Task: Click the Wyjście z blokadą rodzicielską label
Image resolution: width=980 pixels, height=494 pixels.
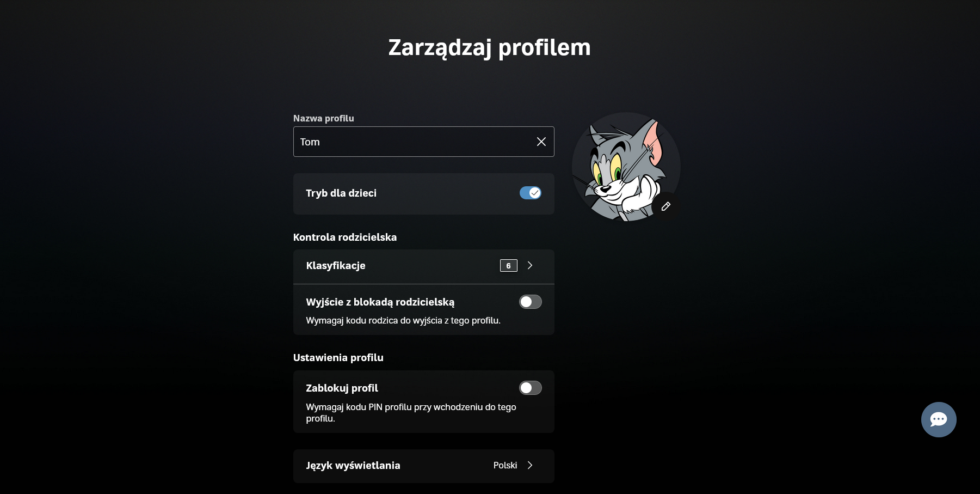Action: (380, 302)
